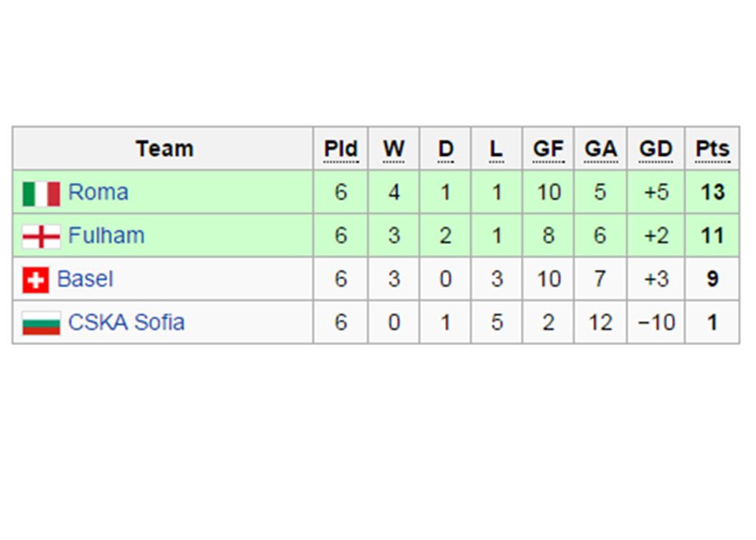Click the GA column header
The height and width of the screenshot is (540, 756).
(601, 149)
